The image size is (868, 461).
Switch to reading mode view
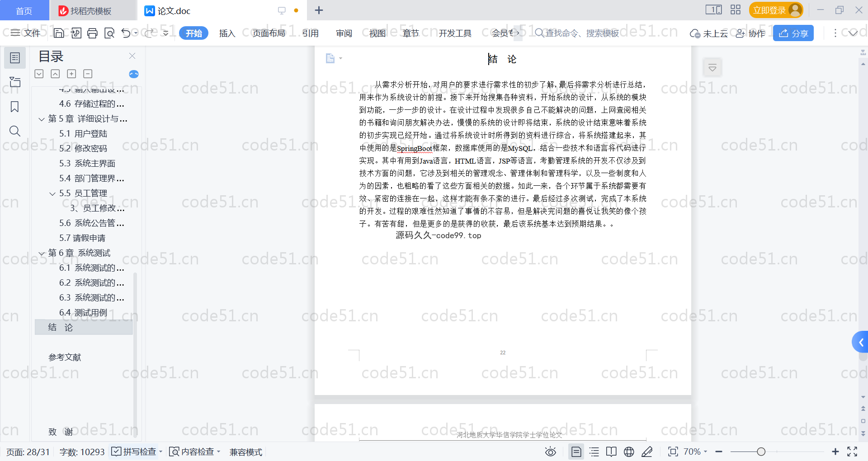point(611,452)
